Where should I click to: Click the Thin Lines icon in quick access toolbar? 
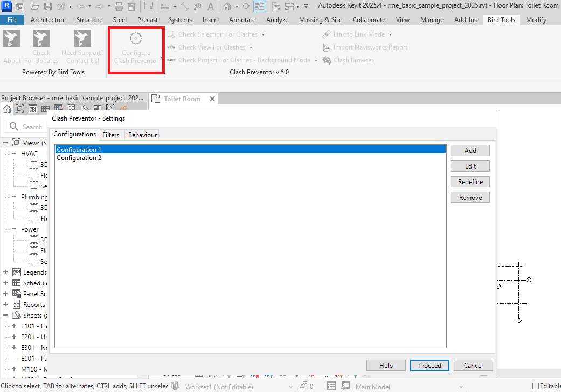pos(259,6)
